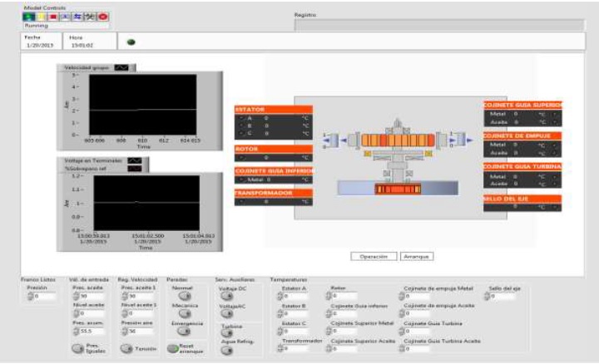Click the red circular abort icon in Model Controls
This screenshot has width=599, height=364.
point(103,16)
